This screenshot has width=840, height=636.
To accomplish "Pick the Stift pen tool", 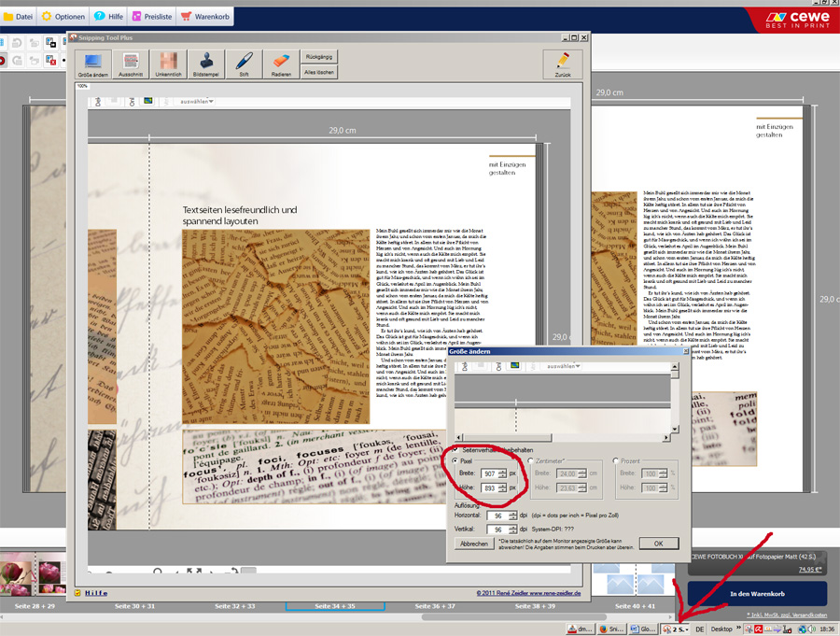I will click(243, 64).
